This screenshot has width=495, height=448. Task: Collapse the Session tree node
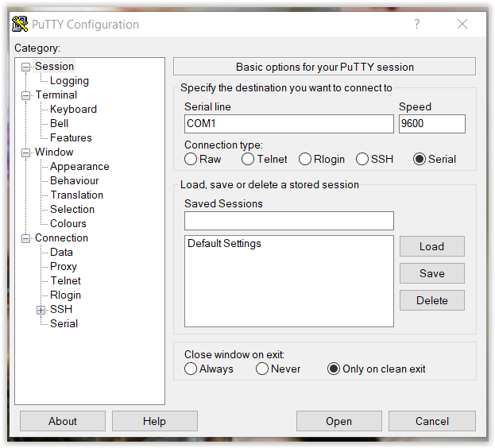(25, 67)
